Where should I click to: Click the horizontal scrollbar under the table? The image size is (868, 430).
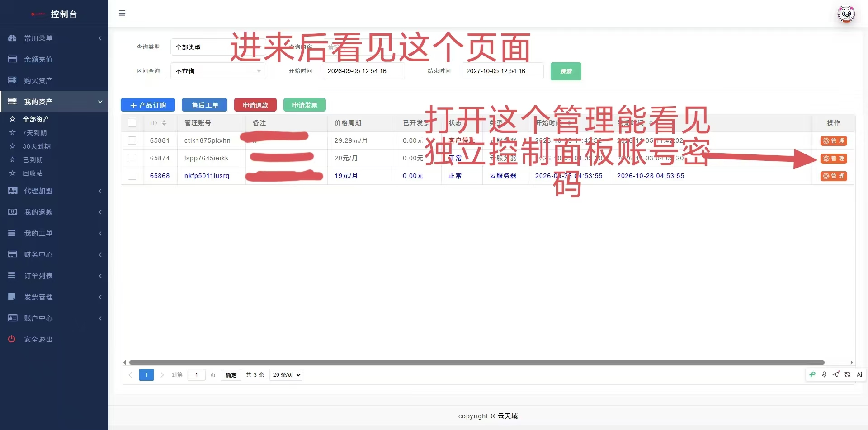[476, 362]
